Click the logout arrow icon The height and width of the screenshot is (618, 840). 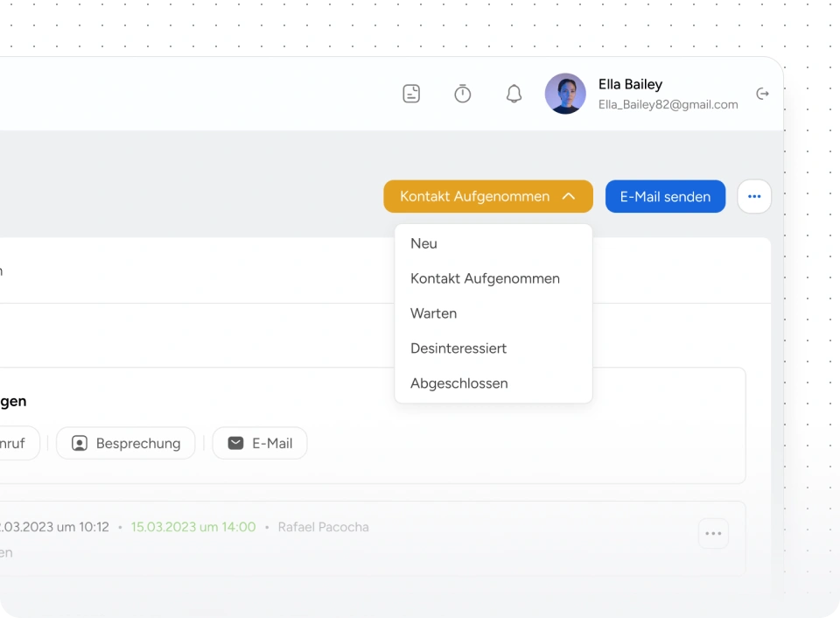[762, 94]
